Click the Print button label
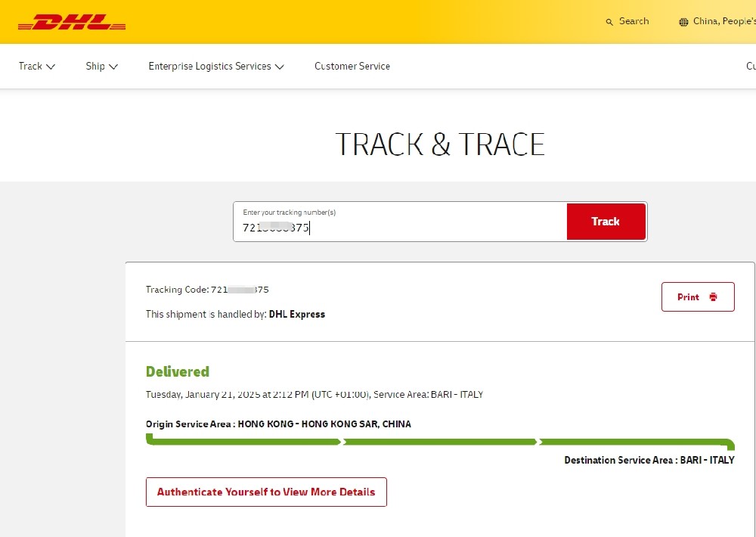This screenshot has width=756, height=537. pos(688,297)
